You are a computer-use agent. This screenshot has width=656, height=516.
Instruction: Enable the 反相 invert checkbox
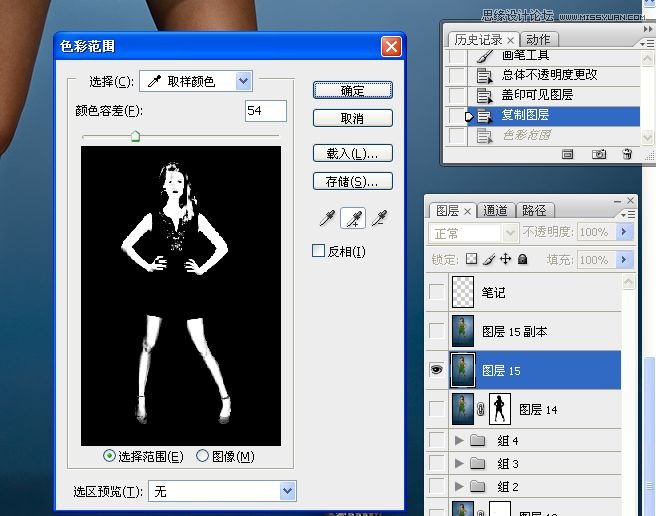318,251
